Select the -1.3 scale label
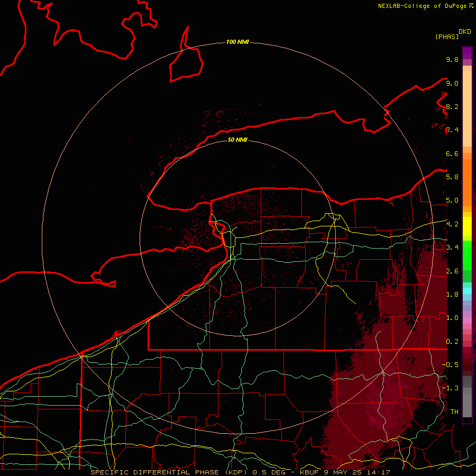This screenshot has height=476, width=476. coord(450,388)
